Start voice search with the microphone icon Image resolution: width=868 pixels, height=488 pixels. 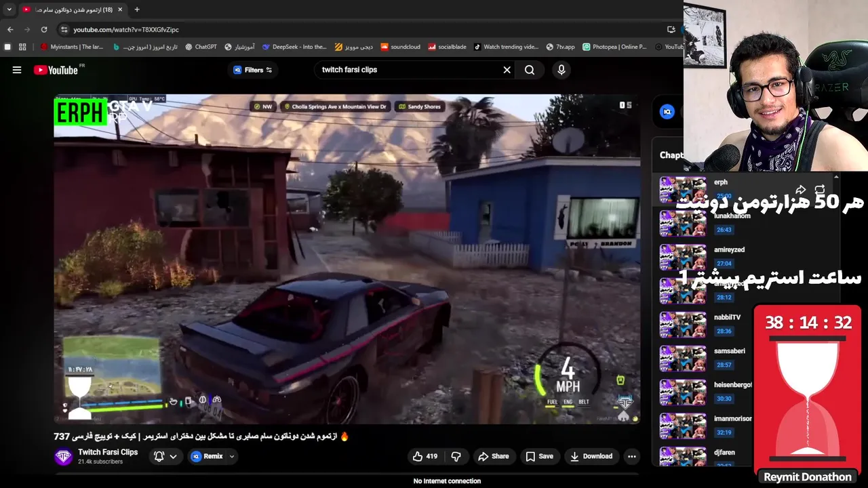point(561,70)
